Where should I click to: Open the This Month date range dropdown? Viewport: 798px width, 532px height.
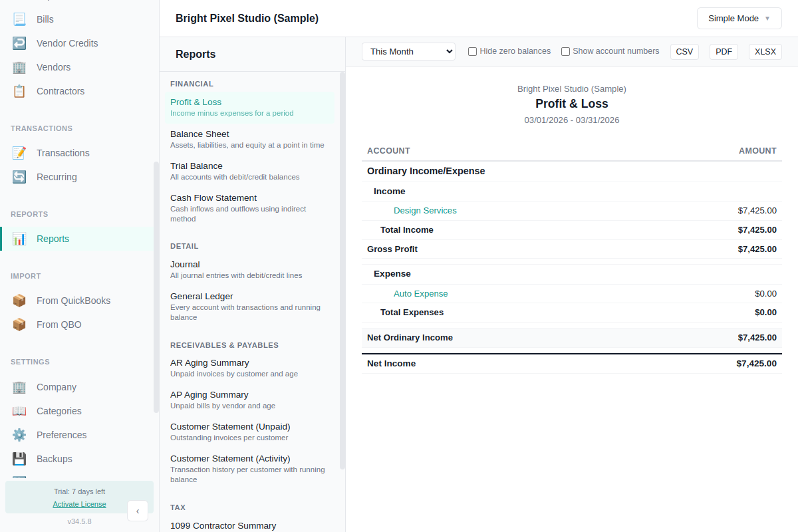click(408, 51)
